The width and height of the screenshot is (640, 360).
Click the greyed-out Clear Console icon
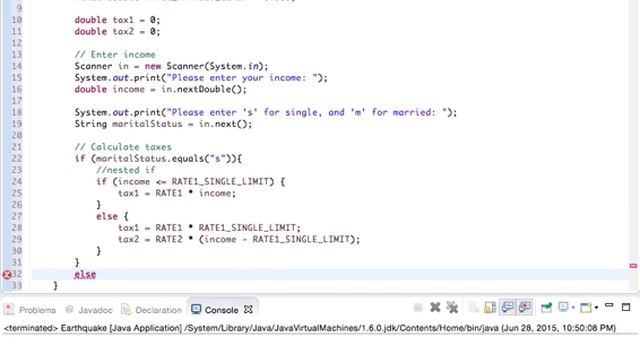click(473, 307)
